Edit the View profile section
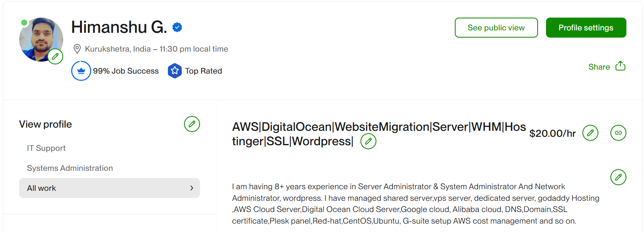The image size is (644, 232). 192,124
